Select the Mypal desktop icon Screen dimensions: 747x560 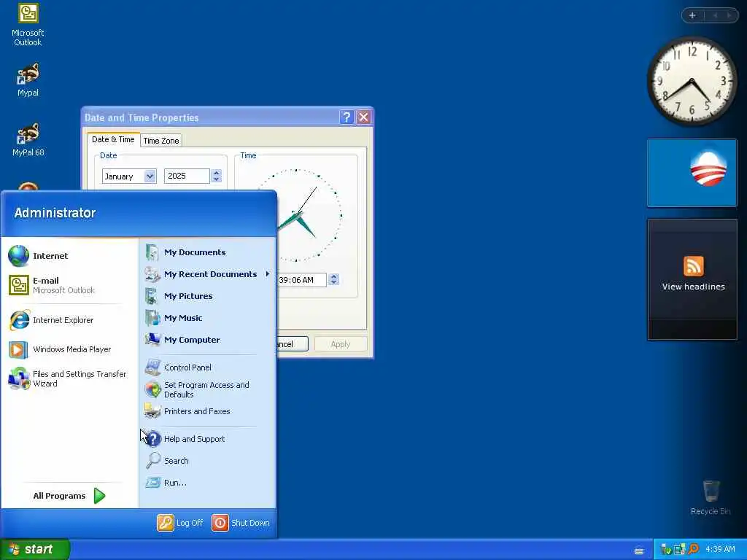28,80
